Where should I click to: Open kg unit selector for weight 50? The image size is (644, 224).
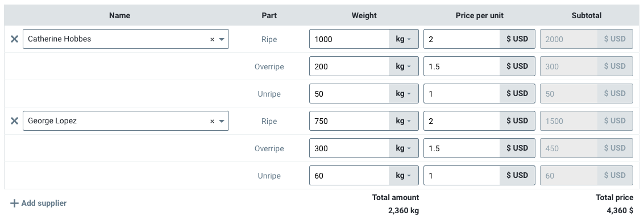point(404,94)
